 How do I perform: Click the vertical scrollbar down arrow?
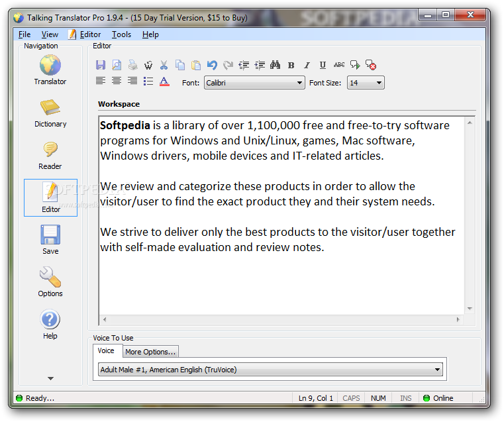[470, 309]
